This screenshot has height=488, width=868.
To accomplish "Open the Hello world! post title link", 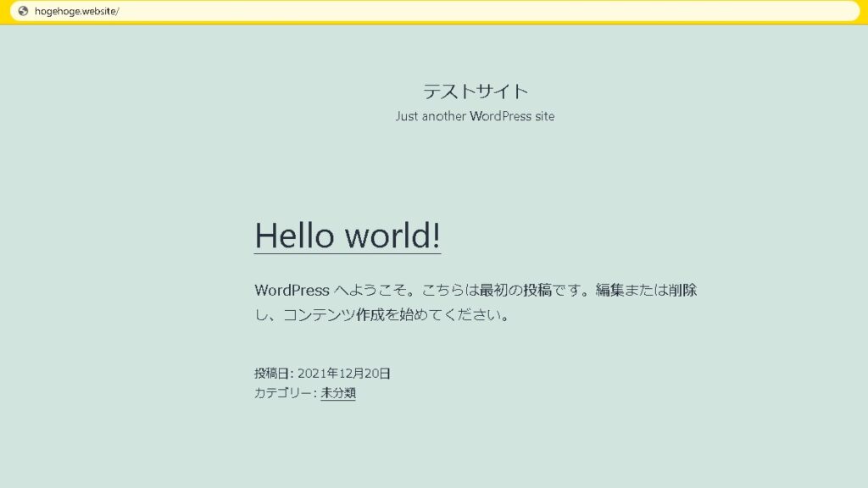I will [x=348, y=235].
